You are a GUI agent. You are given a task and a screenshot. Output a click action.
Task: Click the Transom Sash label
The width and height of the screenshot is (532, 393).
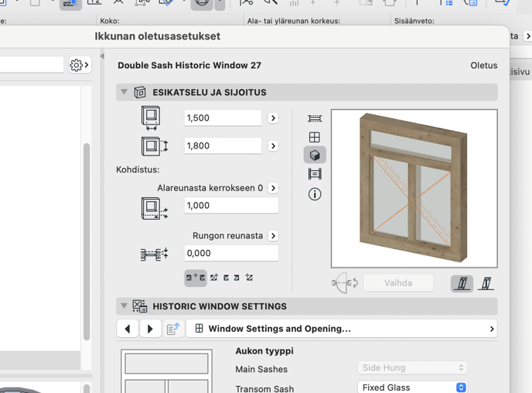264,388
